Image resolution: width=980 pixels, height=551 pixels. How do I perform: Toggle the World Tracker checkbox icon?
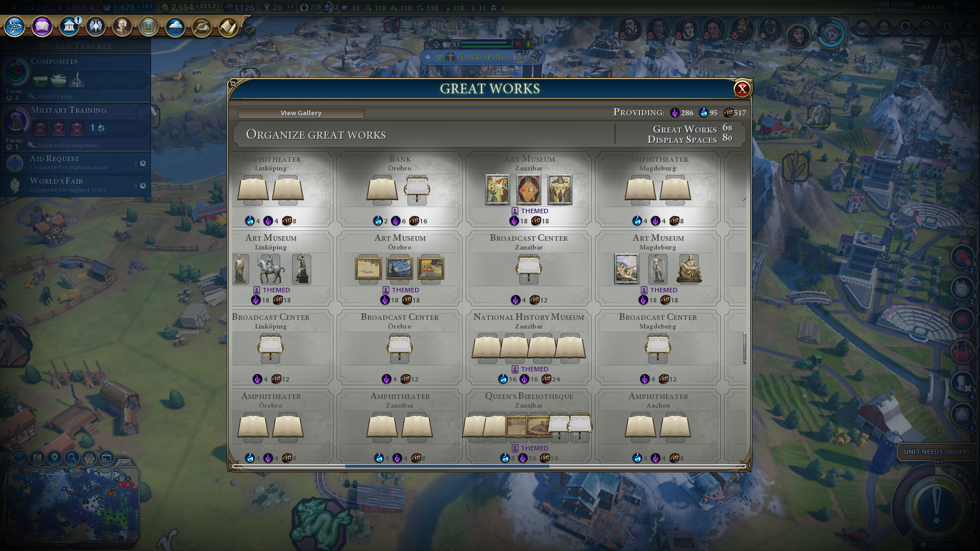click(x=250, y=31)
